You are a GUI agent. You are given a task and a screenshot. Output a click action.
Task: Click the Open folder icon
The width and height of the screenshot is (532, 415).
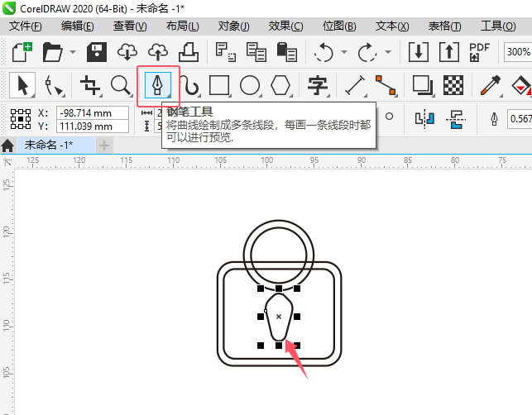(53, 52)
